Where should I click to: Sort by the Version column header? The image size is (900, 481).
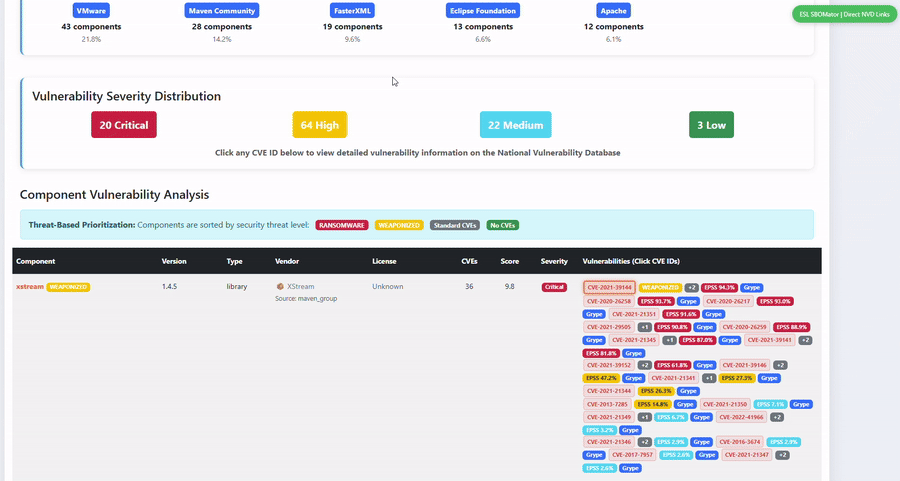click(x=174, y=261)
